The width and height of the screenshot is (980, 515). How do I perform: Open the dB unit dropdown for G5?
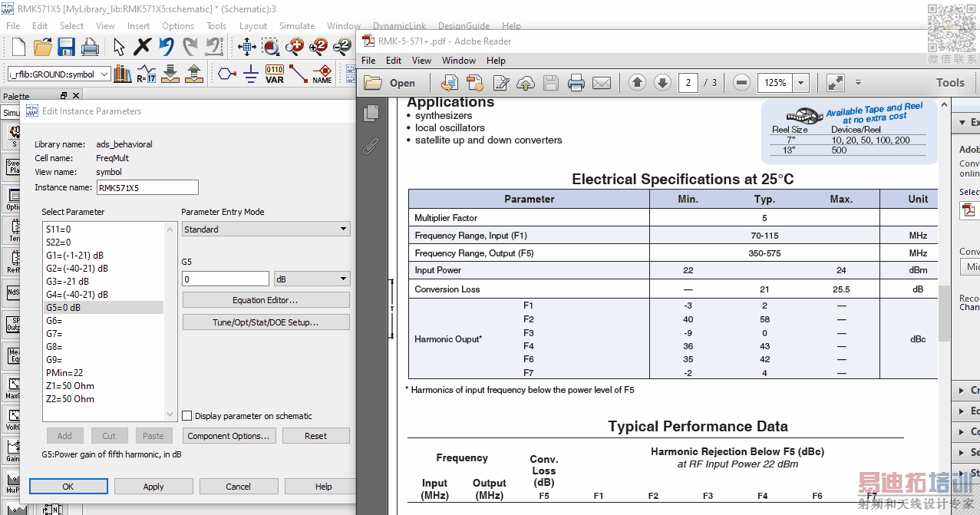(x=312, y=279)
